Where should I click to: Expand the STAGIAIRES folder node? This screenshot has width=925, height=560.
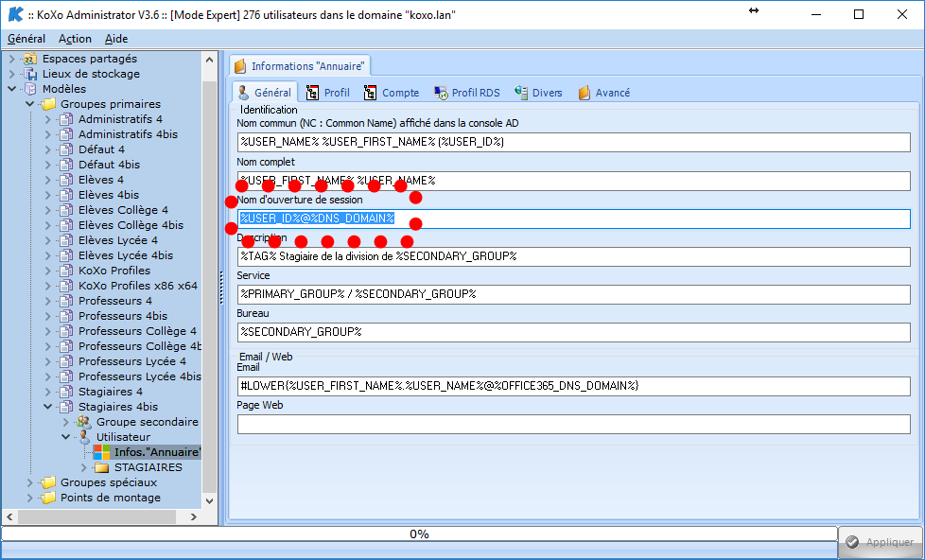tap(84, 468)
